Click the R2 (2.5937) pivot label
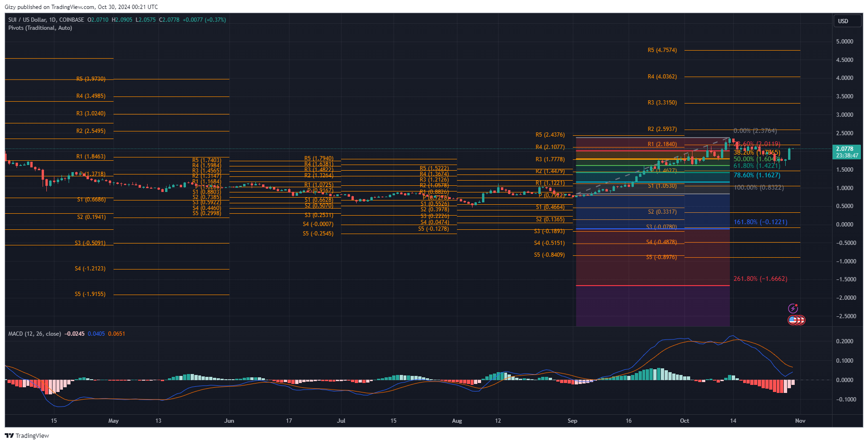The image size is (868, 444). point(662,129)
